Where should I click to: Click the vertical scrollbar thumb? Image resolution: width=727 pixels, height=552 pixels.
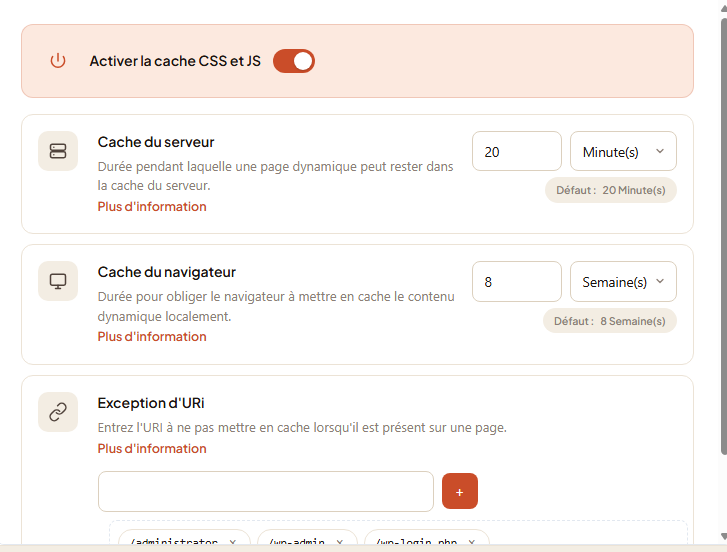click(x=724, y=236)
